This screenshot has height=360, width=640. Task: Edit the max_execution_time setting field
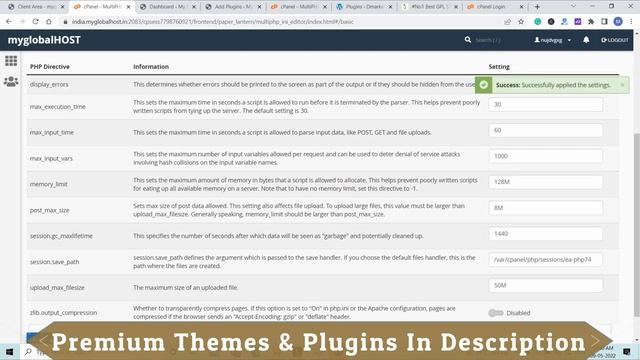(x=546, y=104)
